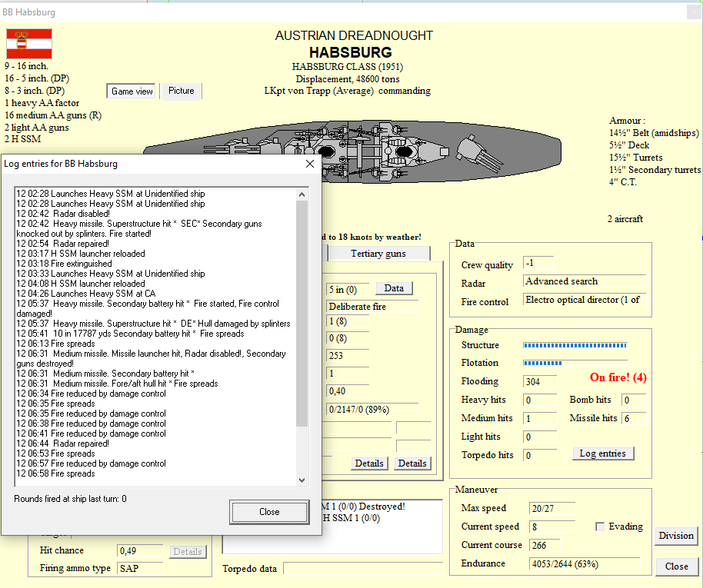Image resolution: width=703 pixels, height=588 pixels.
Task: Click the 0,40 value field
Action: coord(348,391)
